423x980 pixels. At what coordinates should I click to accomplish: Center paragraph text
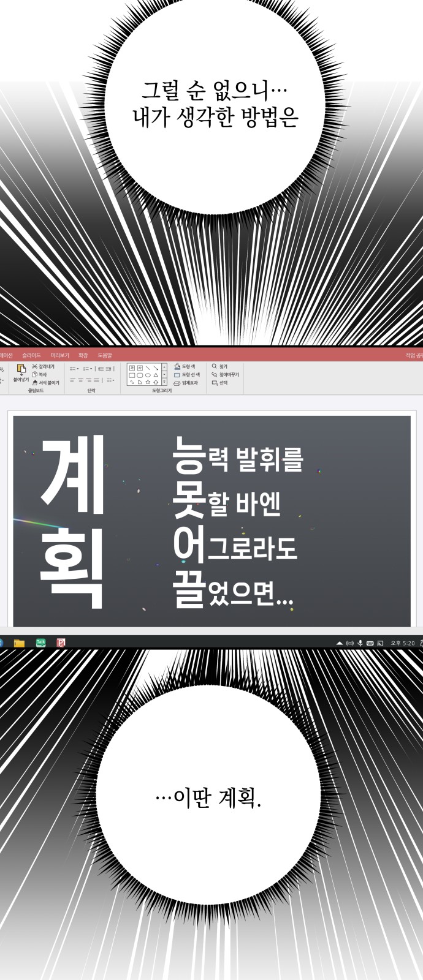[80, 380]
